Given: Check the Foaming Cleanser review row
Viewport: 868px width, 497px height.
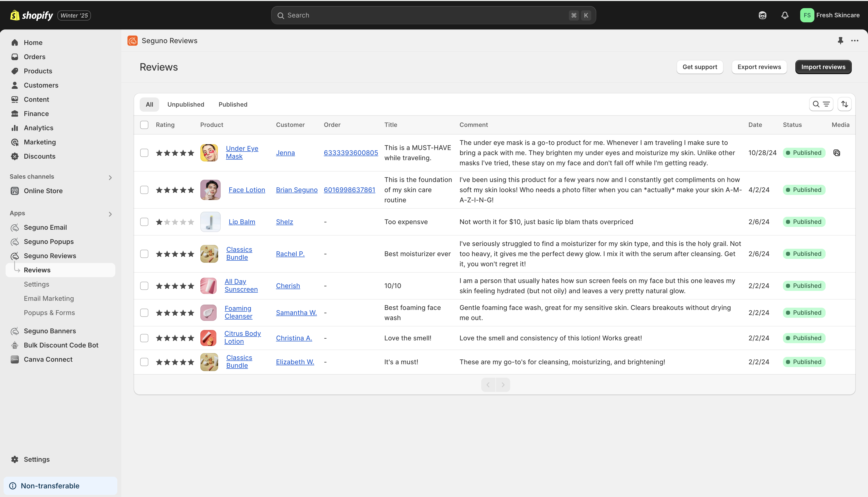Looking at the screenshot, I should pyautogui.click(x=144, y=313).
